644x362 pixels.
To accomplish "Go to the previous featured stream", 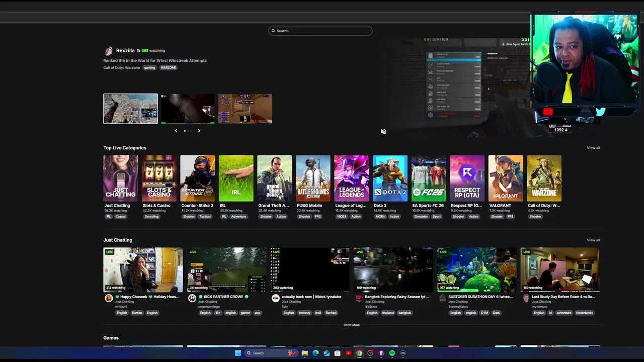I will click(176, 131).
